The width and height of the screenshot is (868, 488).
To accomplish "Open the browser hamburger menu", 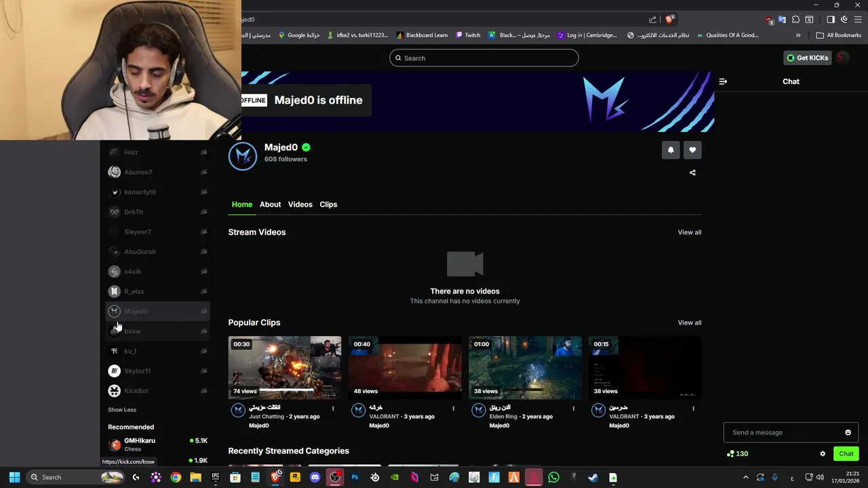I will [x=858, y=20].
